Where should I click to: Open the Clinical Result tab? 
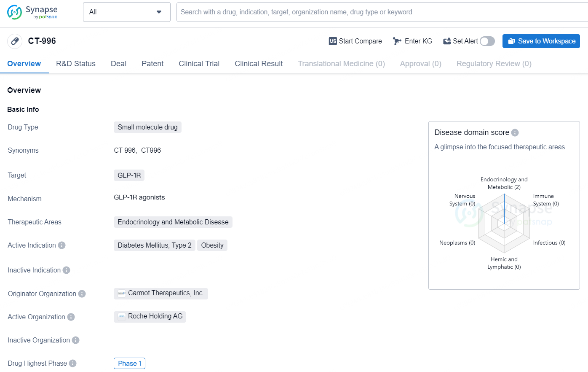259,64
